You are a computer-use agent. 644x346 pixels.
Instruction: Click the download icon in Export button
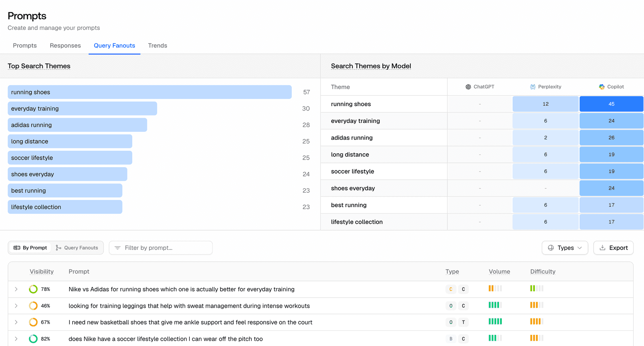(602, 248)
